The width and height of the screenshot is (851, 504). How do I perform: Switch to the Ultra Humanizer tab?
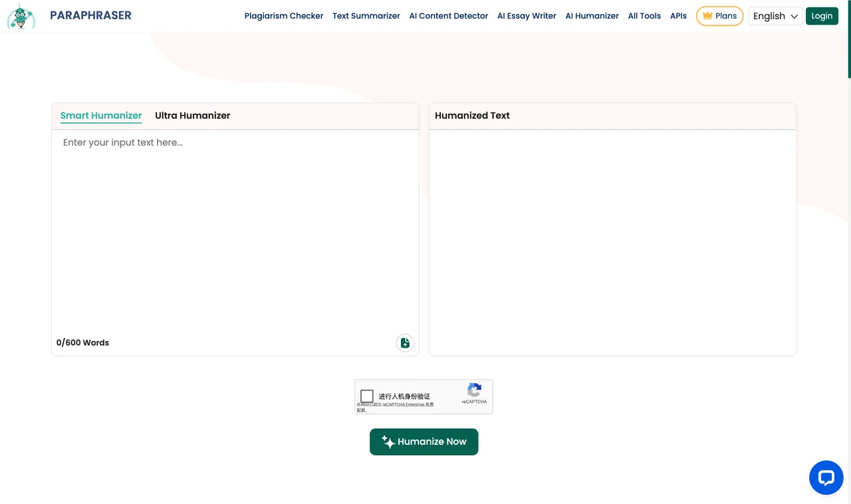click(193, 116)
